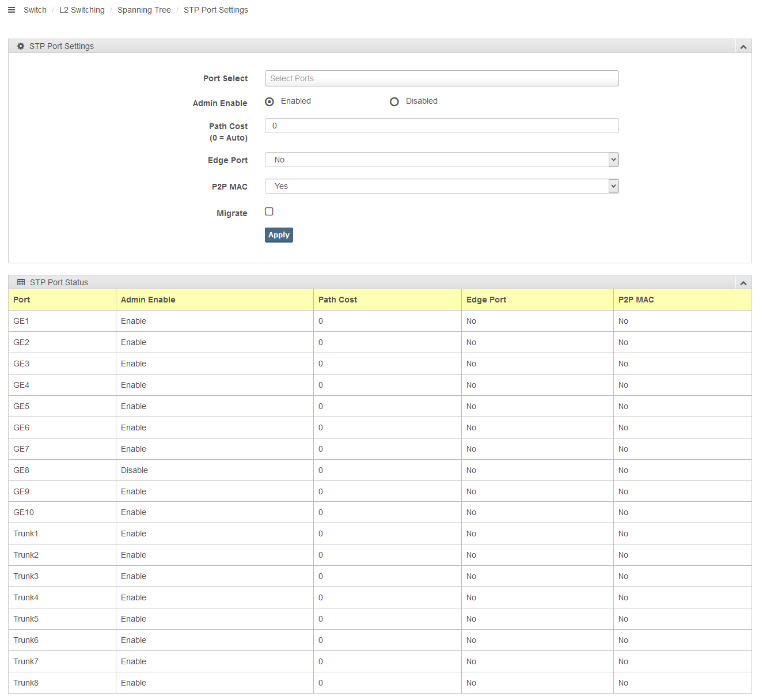Click the STP Port Settings breadcrumb

click(x=216, y=10)
